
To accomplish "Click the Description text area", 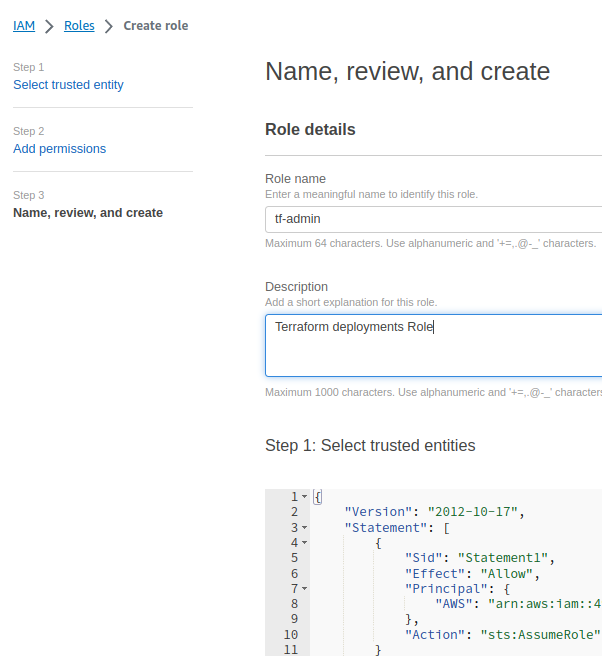I will point(433,346).
